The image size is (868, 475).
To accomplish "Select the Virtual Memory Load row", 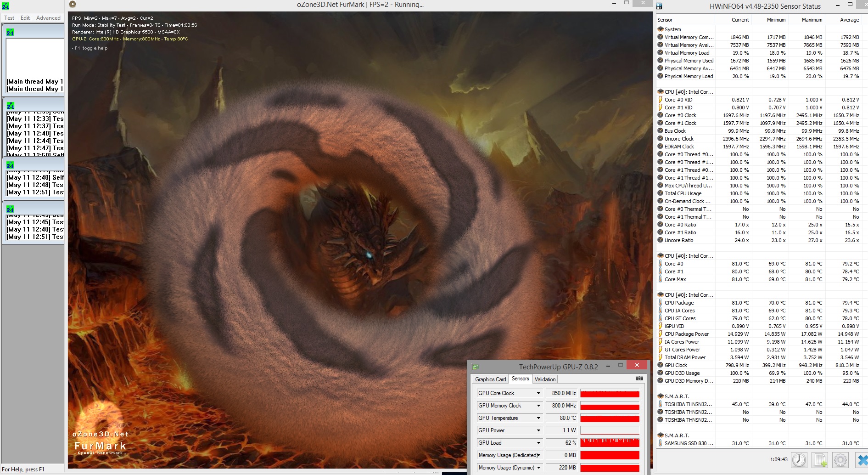I will [759, 53].
